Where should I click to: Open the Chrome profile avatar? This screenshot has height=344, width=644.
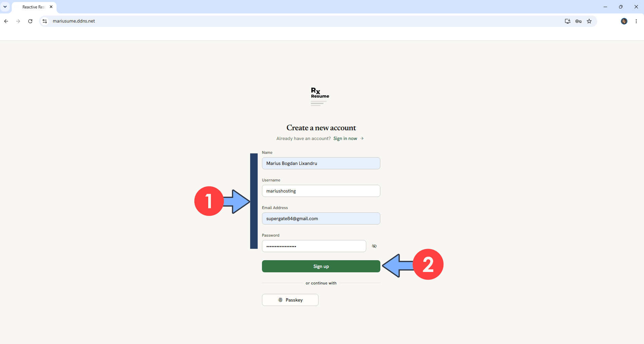point(624,21)
